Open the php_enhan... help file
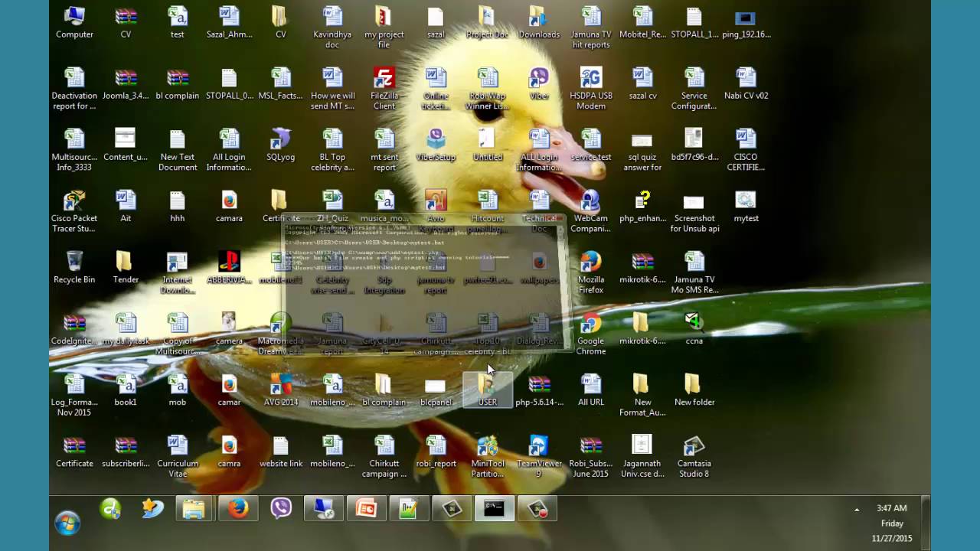This screenshot has height=551, width=980. pos(642,206)
